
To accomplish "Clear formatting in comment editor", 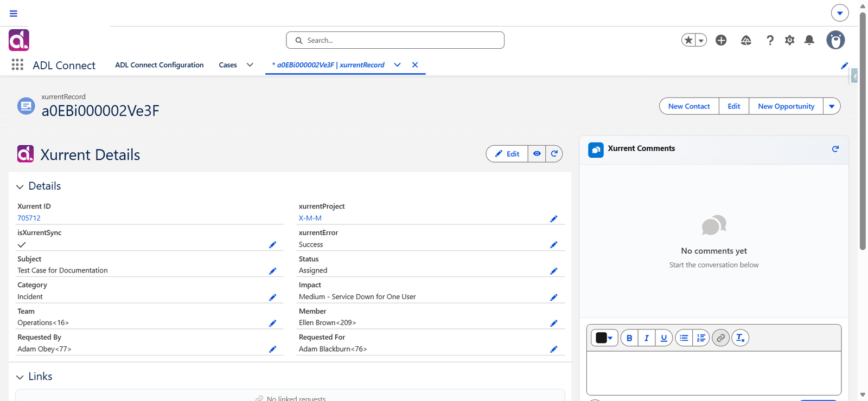I will pyautogui.click(x=741, y=338).
